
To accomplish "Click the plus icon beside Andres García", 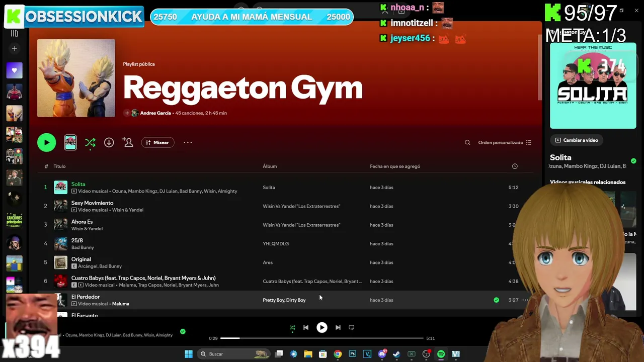I will (127, 113).
